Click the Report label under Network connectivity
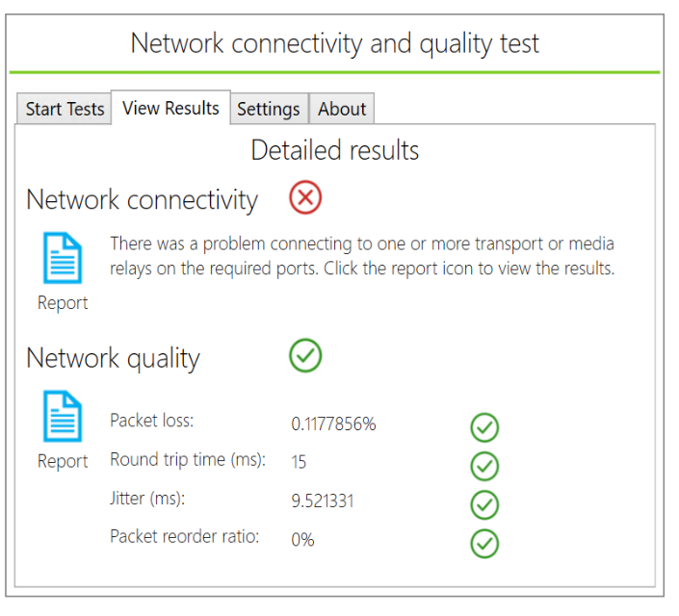 63,303
